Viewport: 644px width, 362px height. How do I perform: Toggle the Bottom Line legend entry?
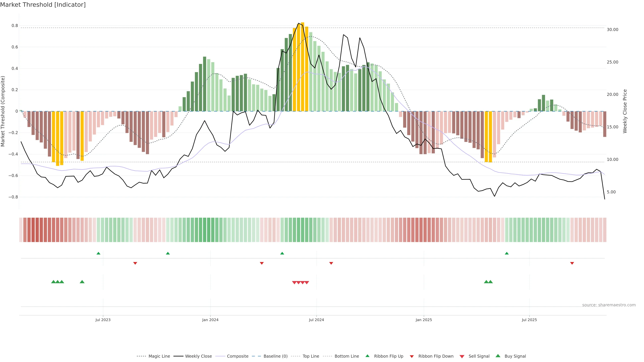346,356
